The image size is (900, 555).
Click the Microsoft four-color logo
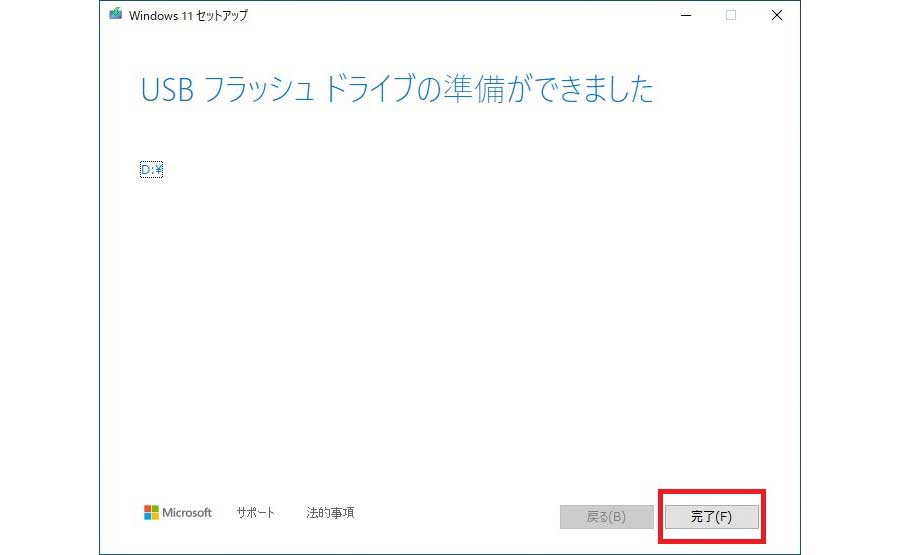click(x=151, y=513)
